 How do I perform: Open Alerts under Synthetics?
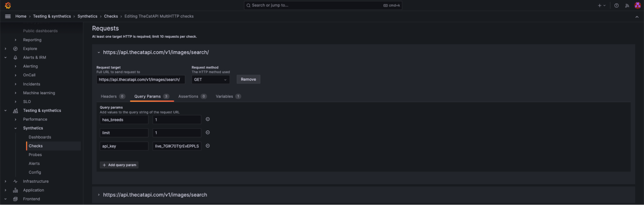(x=34, y=164)
